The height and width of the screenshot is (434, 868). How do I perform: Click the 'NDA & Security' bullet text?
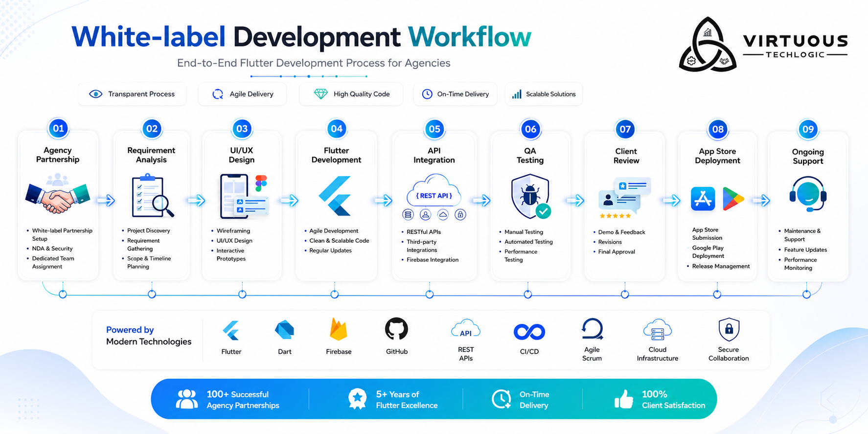coord(52,249)
